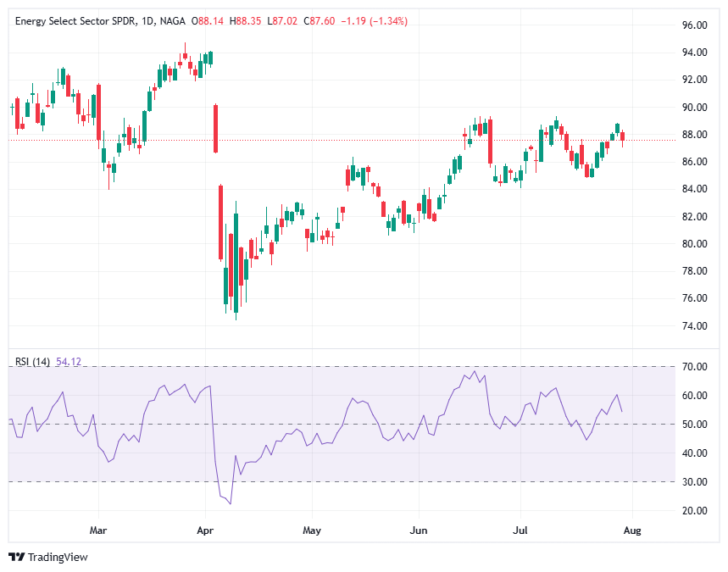
Task: Click the RSI 30.00 oversold dashed line
Action: click(339, 480)
